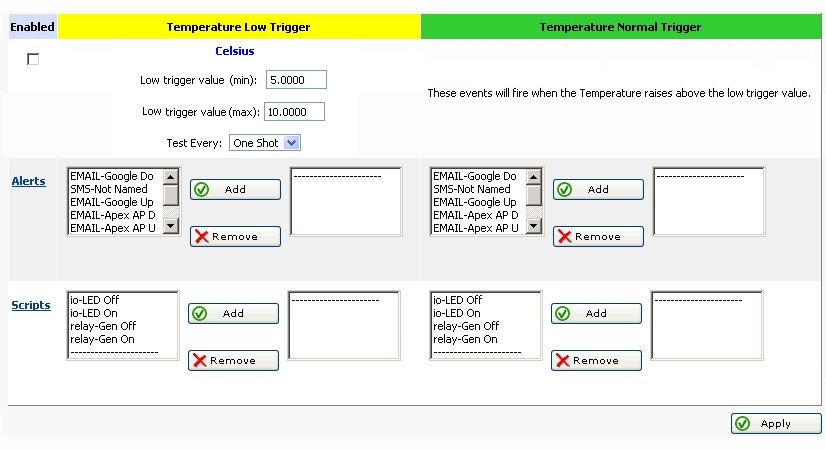Select SMS-Not Named in Low Trigger alerts
Image resolution: width=826 pixels, height=450 pixels.
coord(109,189)
